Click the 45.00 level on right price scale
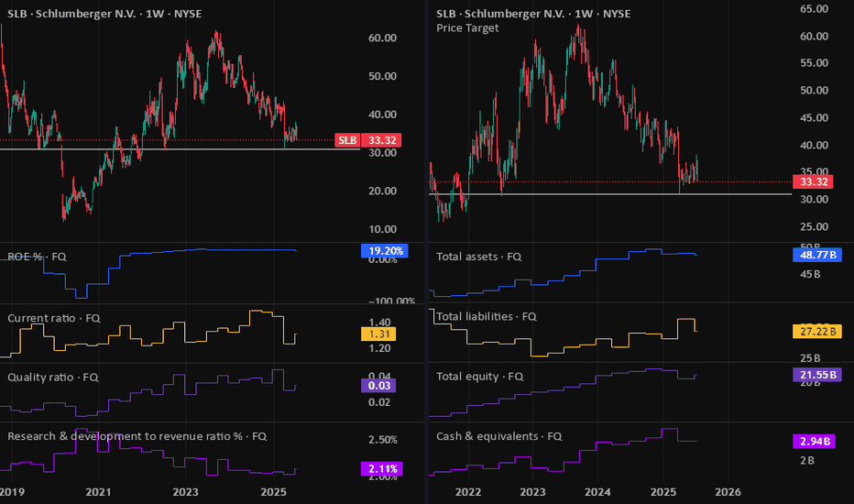 point(814,117)
